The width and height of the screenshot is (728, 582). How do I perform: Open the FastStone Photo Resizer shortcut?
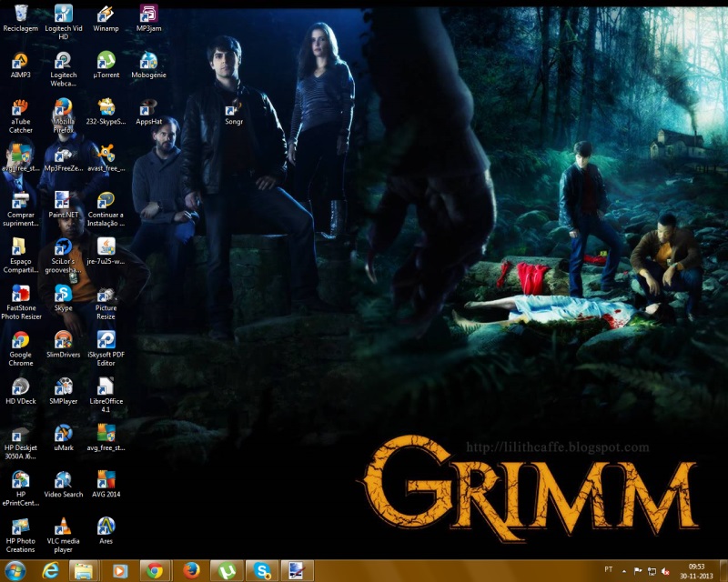coord(20,295)
